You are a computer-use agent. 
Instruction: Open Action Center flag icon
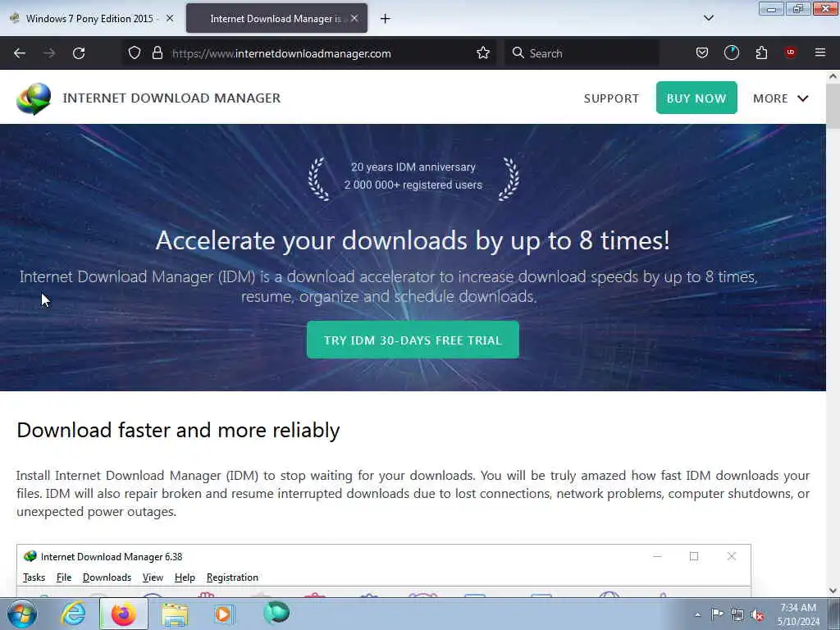point(717,614)
